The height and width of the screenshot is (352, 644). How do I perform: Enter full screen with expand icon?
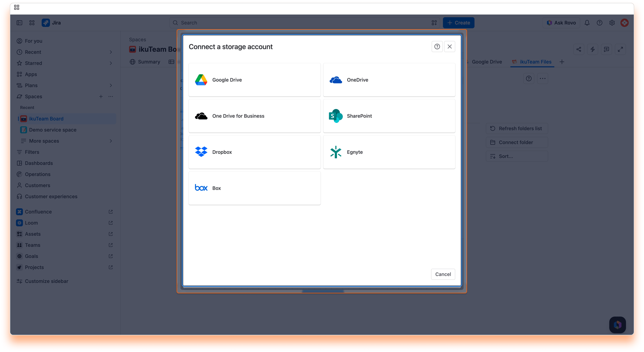(620, 49)
